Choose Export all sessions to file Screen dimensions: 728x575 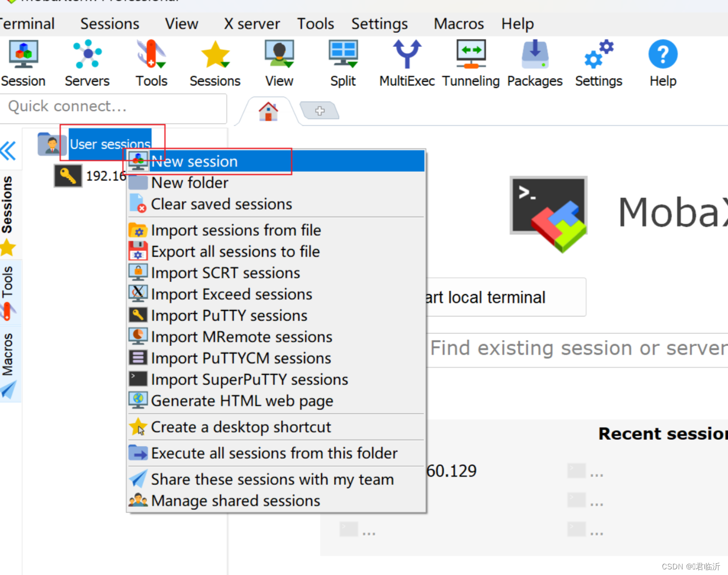(276, 252)
